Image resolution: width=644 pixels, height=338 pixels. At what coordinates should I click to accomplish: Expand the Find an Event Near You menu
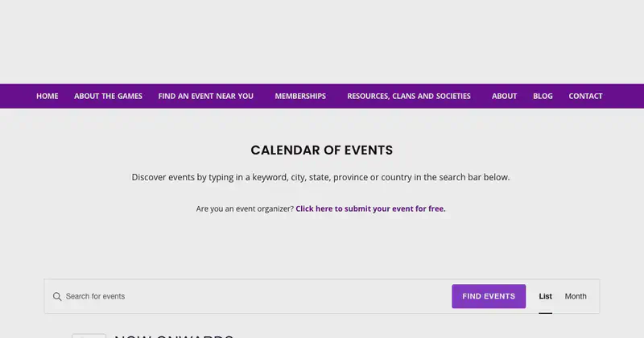[x=206, y=96]
